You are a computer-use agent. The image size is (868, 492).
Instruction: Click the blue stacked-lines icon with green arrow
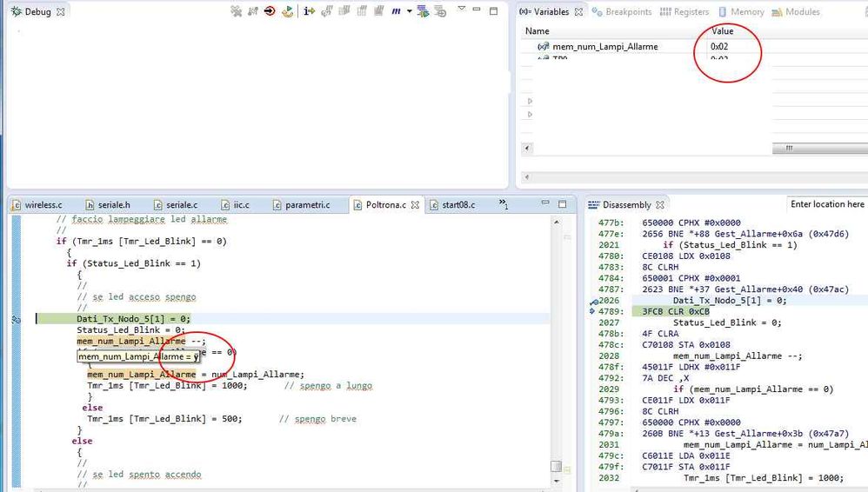pyautogui.click(x=423, y=11)
